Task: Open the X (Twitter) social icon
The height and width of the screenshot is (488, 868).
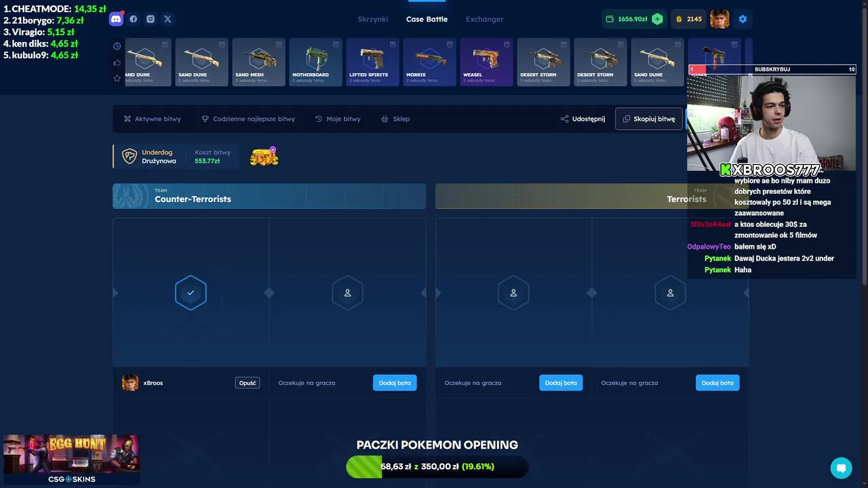Action: (167, 19)
